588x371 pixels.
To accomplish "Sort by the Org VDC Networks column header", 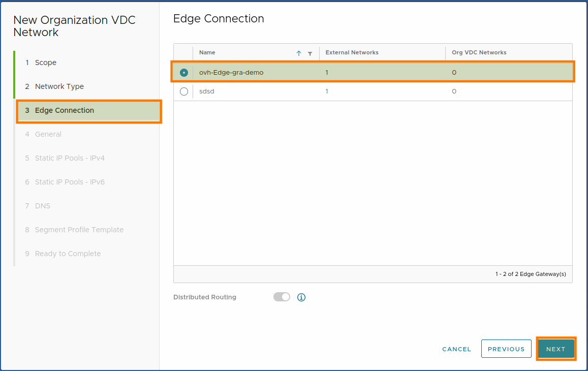I will pyautogui.click(x=479, y=52).
